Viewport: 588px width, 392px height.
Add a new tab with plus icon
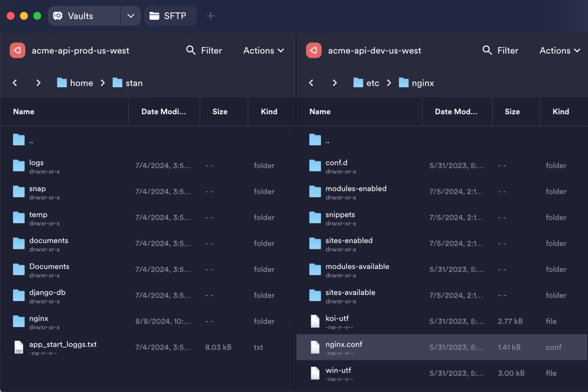click(210, 16)
